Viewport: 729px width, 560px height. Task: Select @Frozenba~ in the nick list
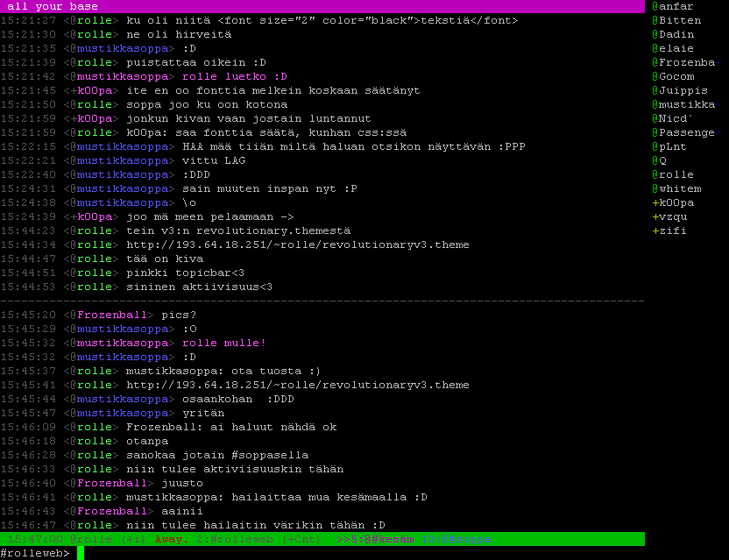687,62
